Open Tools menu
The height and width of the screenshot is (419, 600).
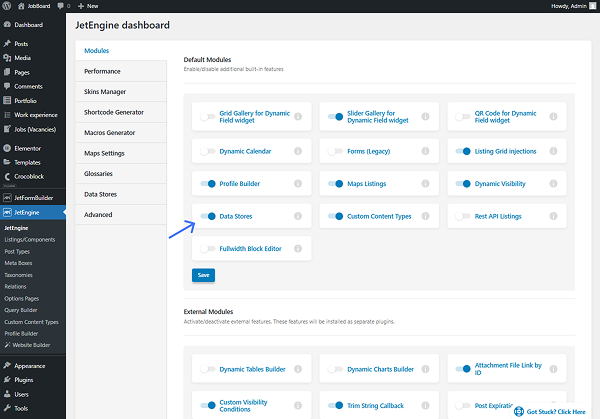click(33, 408)
